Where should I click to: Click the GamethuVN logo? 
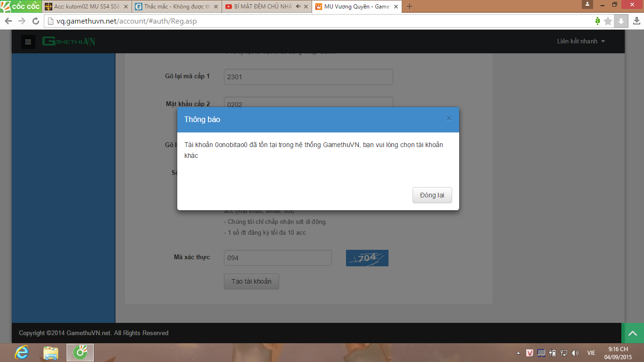(69, 41)
